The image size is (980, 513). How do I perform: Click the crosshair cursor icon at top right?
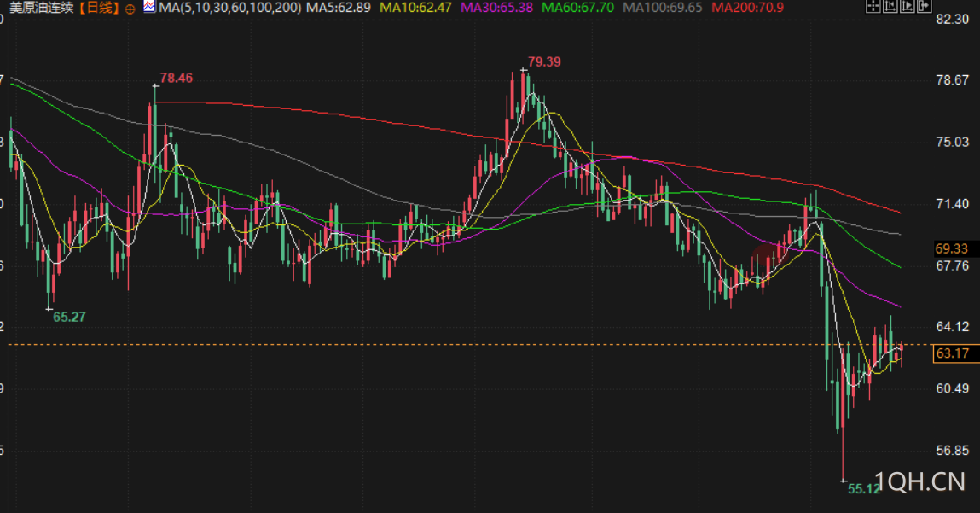coord(873,6)
